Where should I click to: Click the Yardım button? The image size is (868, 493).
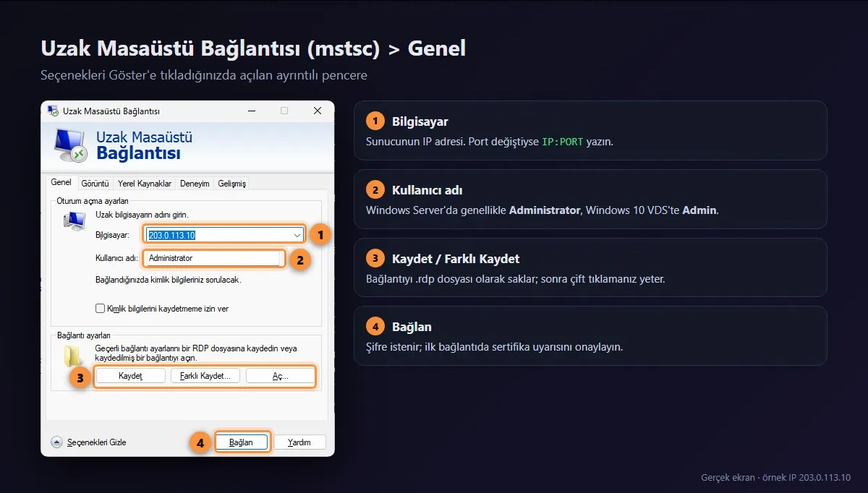299,442
